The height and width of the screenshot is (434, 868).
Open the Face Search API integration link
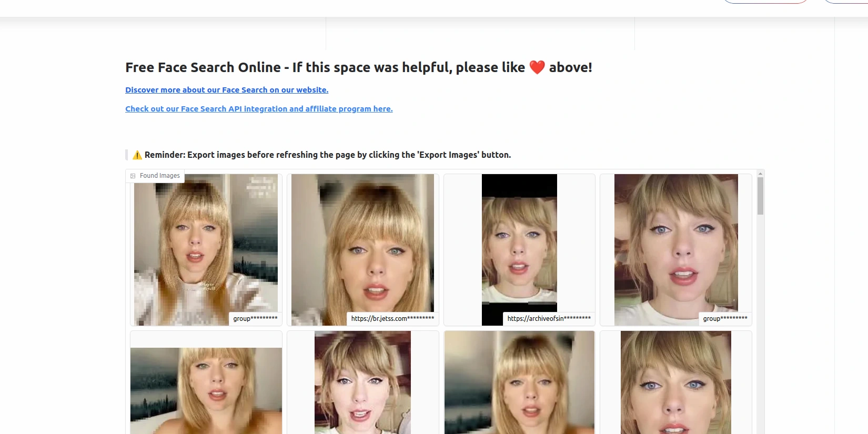(x=259, y=109)
